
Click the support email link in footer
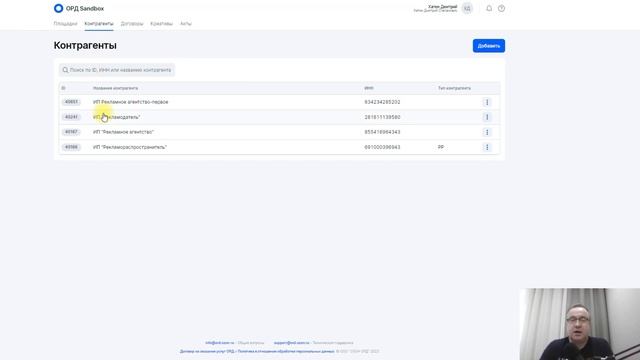(291, 343)
